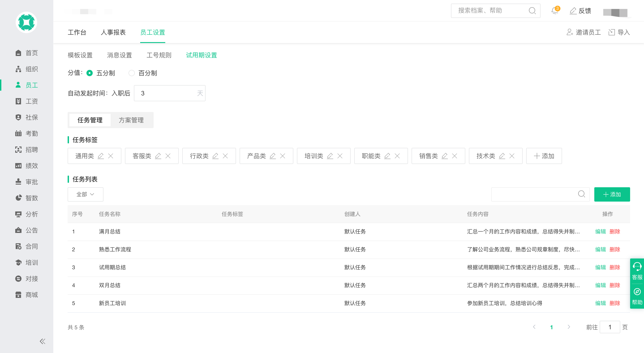Remove the 客服类 tag with X icon
The image size is (644, 353).
click(168, 156)
